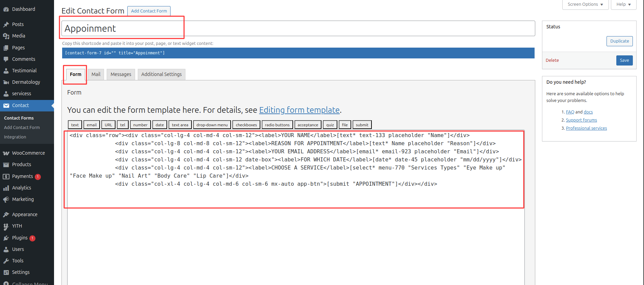Insert a radio buttons form tag
644x285 pixels.
coord(277,125)
